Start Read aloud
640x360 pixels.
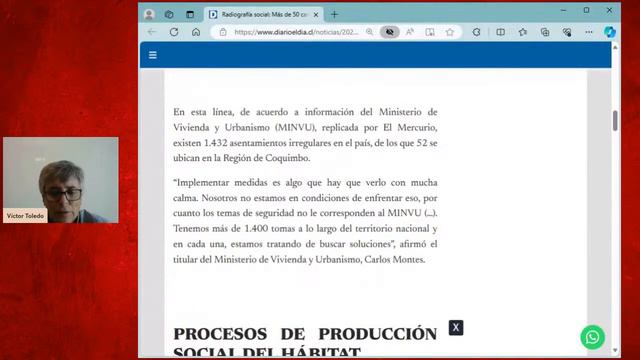click(410, 32)
